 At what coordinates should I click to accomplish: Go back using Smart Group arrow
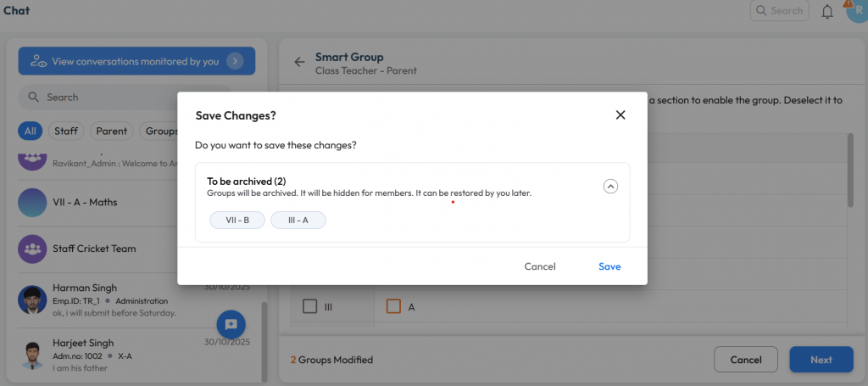coord(299,62)
